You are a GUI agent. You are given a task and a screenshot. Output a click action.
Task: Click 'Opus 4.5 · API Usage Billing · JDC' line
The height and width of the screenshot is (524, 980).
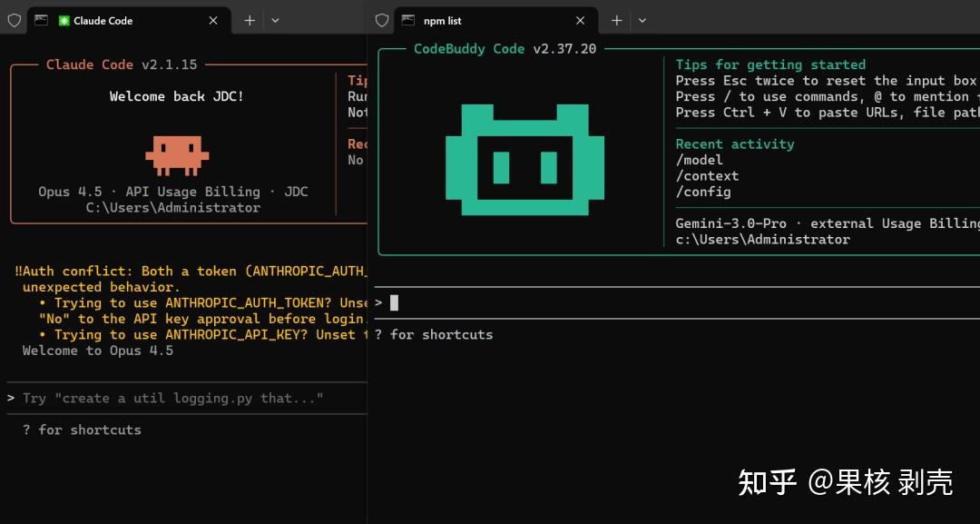tap(173, 192)
